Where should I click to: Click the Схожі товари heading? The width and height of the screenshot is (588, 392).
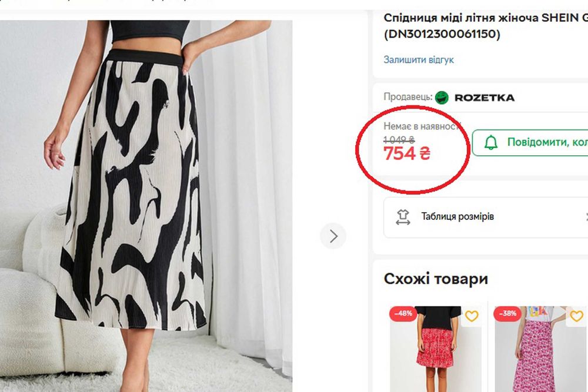coord(436,279)
